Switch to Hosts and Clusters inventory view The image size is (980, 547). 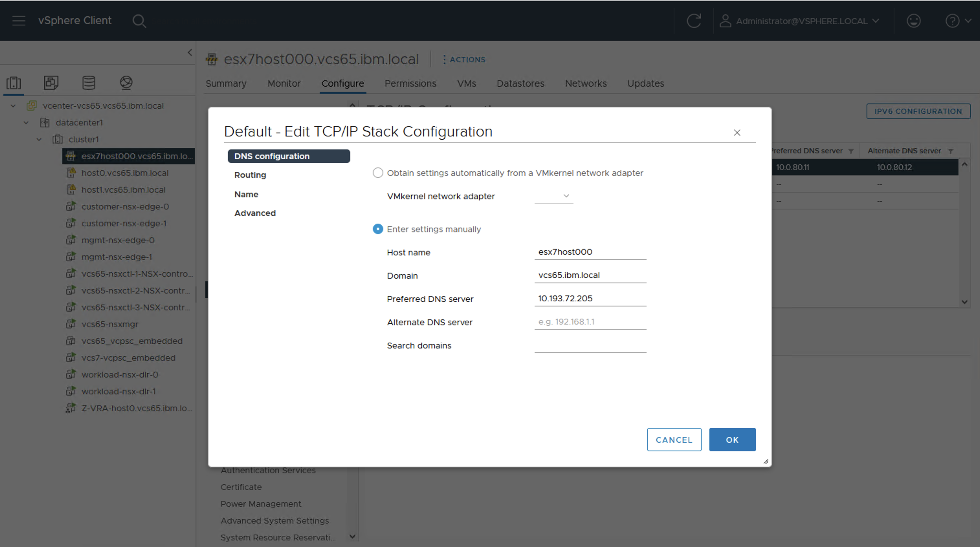click(14, 82)
